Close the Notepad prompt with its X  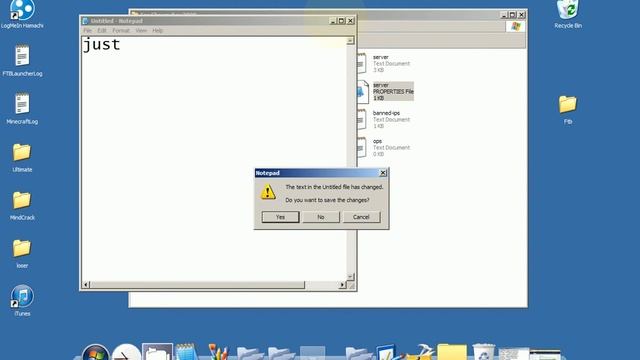coord(383,173)
